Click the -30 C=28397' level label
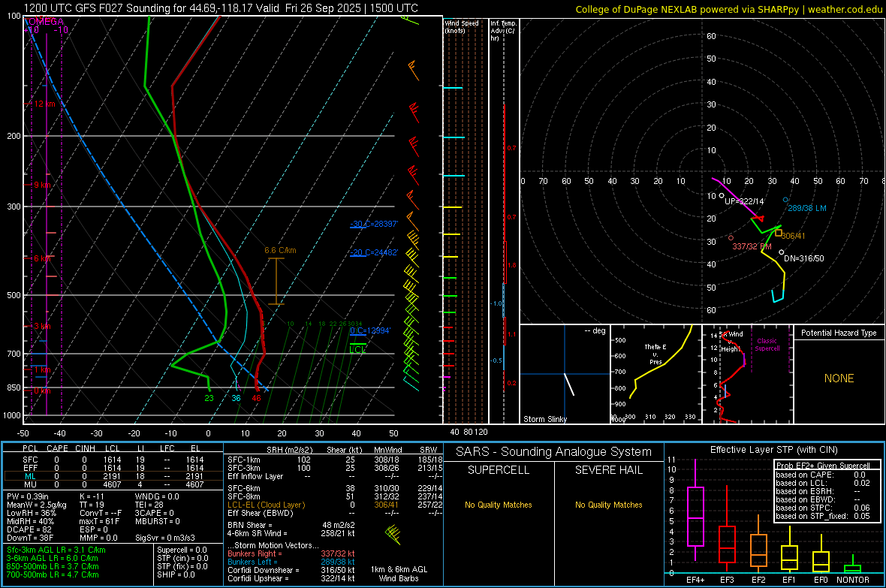 [x=374, y=224]
